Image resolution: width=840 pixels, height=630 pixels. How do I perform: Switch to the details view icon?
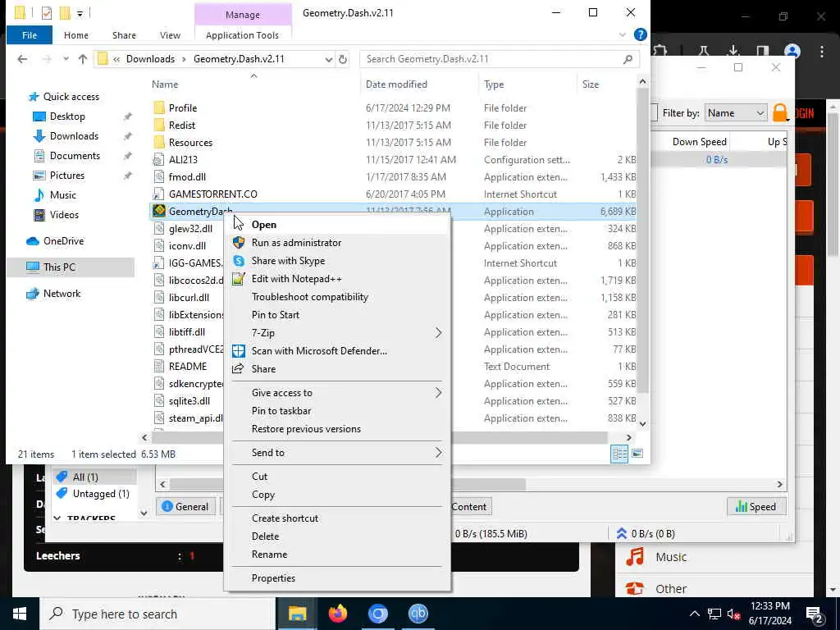tap(619, 454)
